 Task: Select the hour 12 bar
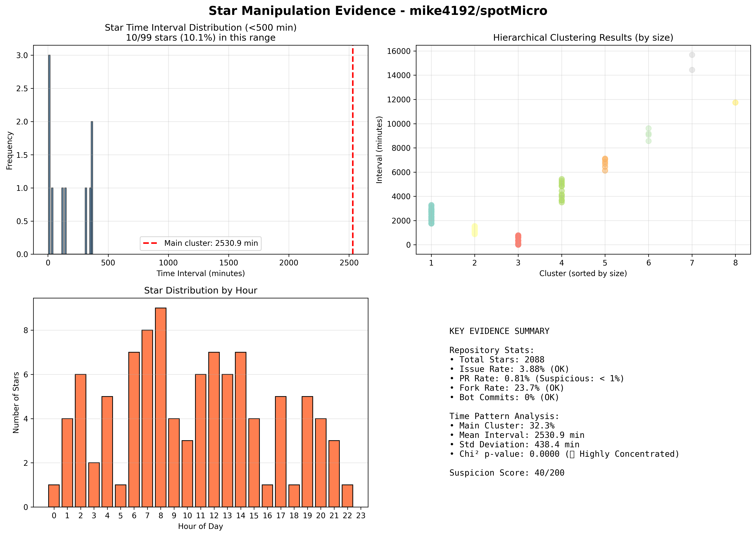[x=214, y=429]
